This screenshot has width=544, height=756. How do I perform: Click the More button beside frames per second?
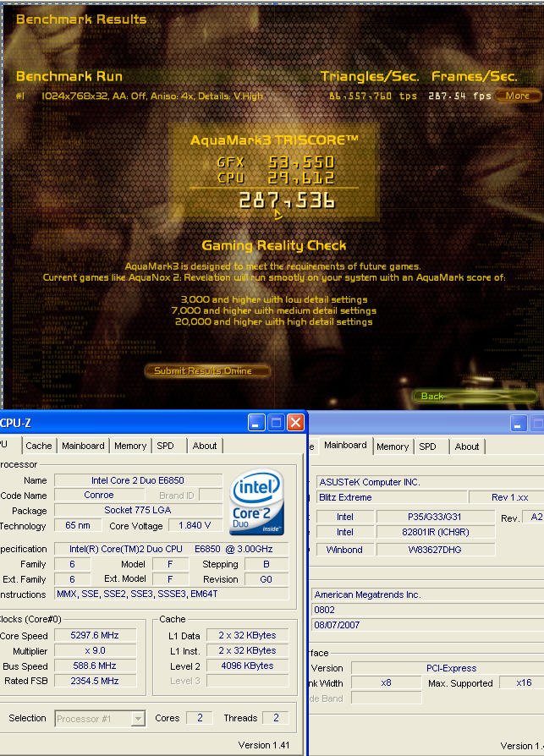pyautogui.click(x=518, y=96)
